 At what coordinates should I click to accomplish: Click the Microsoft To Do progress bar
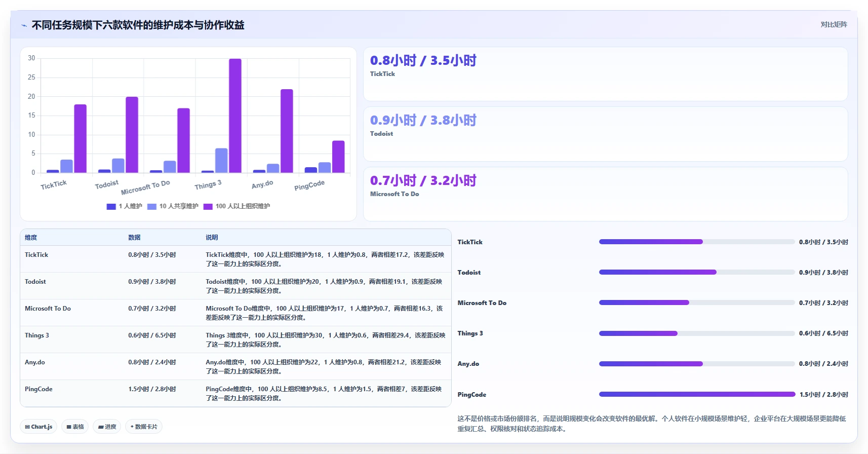click(x=697, y=302)
